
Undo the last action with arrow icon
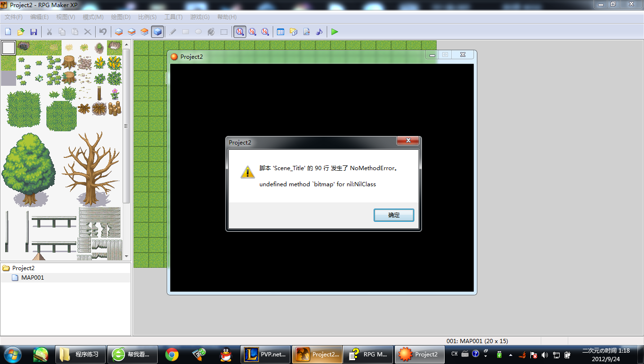[x=103, y=32]
